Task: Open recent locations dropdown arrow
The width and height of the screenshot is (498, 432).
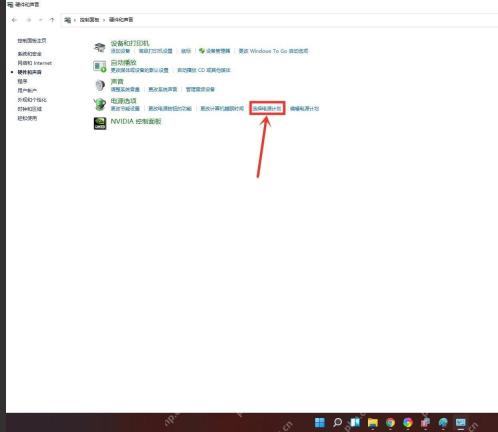Action: [x=40, y=20]
